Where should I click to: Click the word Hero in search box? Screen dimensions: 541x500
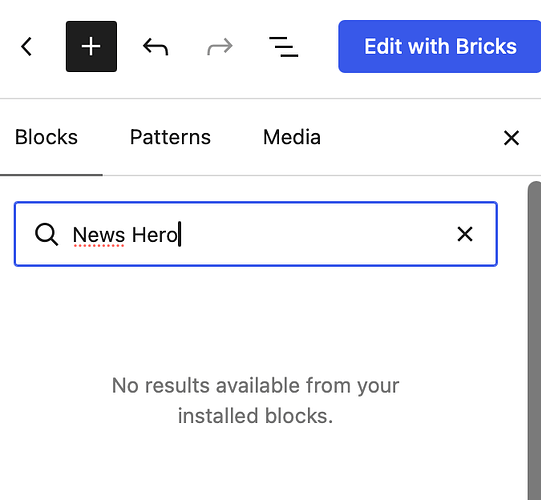point(155,235)
